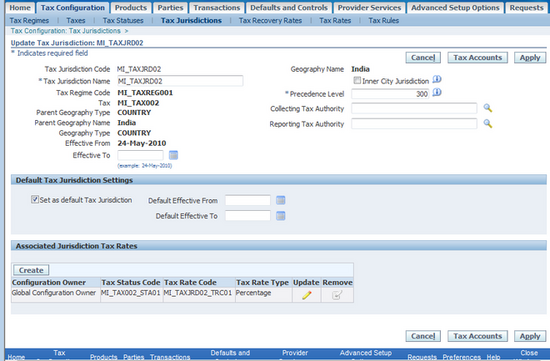Open Default Effective To calendar picker
Screen dimensions: 550x361
281,216
